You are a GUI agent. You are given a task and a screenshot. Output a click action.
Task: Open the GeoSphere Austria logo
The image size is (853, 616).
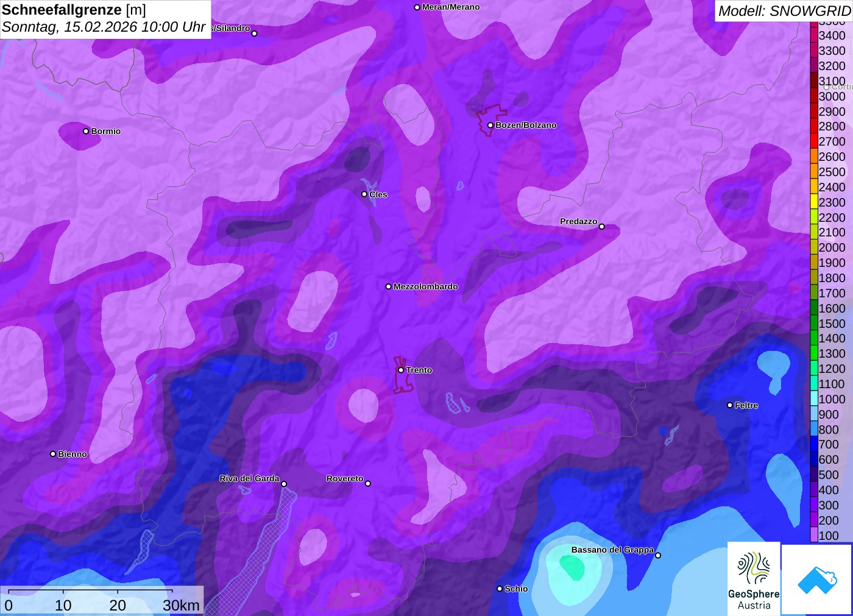[x=754, y=578]
